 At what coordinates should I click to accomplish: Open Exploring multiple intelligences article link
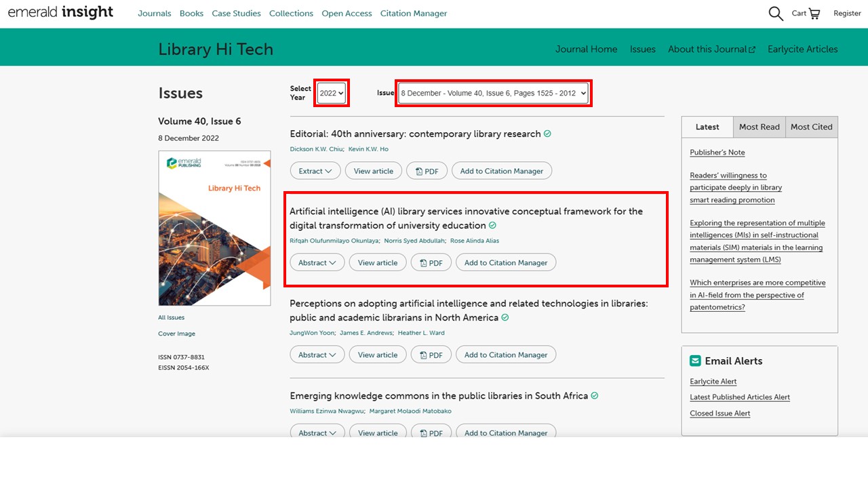point(757,241)
